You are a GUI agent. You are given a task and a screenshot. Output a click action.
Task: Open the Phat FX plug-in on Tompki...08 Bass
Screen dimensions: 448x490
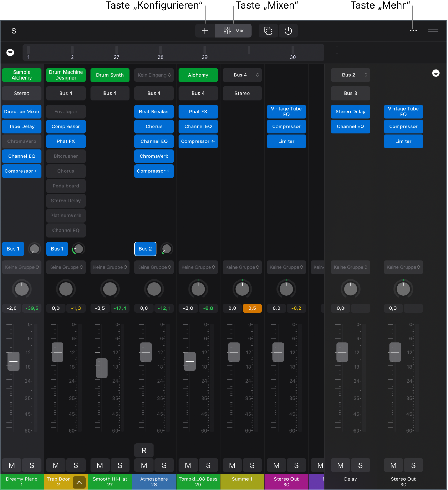(198, 111)
